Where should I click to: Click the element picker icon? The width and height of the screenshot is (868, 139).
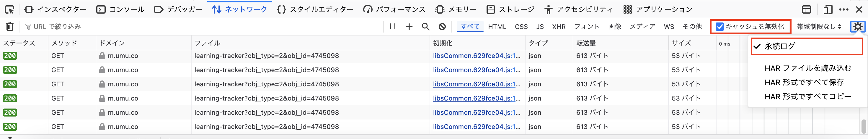[x=9, y=9]
